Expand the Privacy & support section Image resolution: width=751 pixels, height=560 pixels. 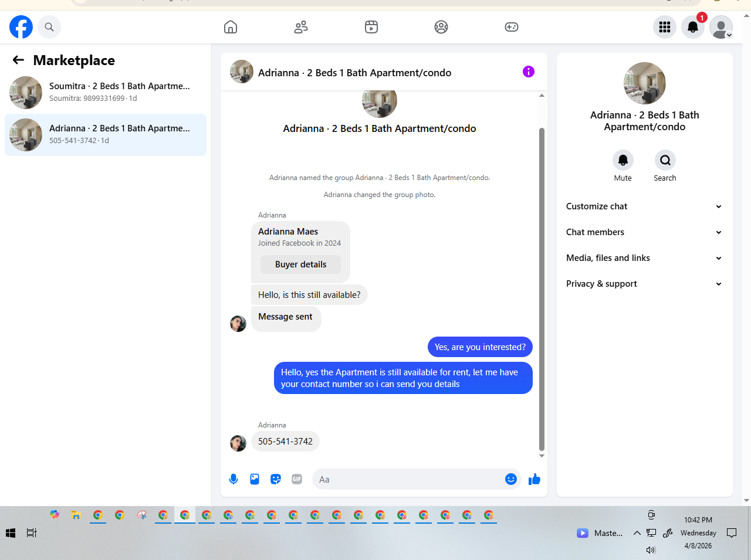644,284
